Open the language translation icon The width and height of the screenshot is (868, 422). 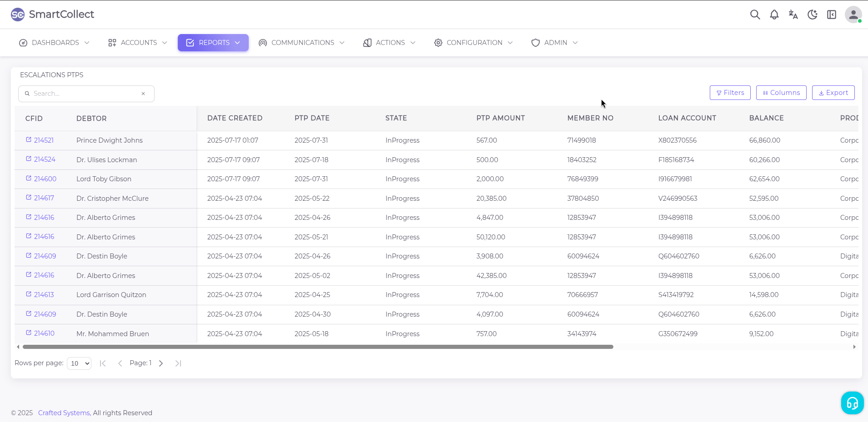point(793,15)
